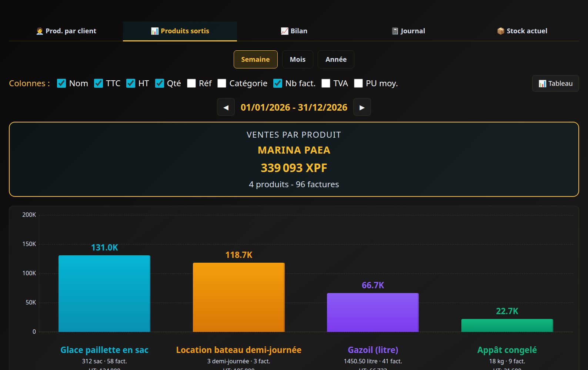This screenshot has height=370, width=588.
Task: Uncheck the Qté column checkbox
Action: click(x=160, y=84)
